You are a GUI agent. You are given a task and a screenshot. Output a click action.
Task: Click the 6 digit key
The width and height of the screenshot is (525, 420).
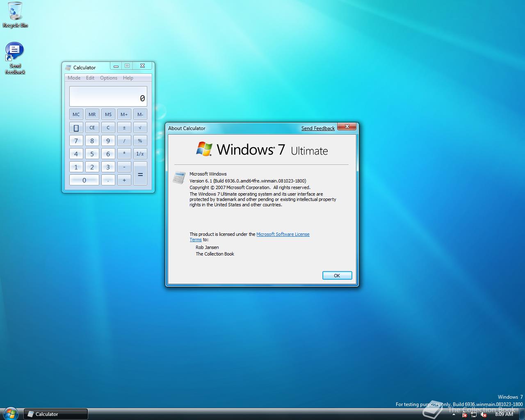(108, 154)
